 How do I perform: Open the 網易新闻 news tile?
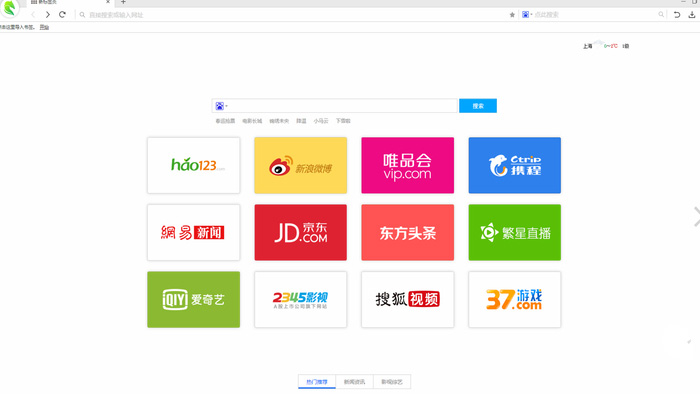pyautogui.click(x=194, y=232)
